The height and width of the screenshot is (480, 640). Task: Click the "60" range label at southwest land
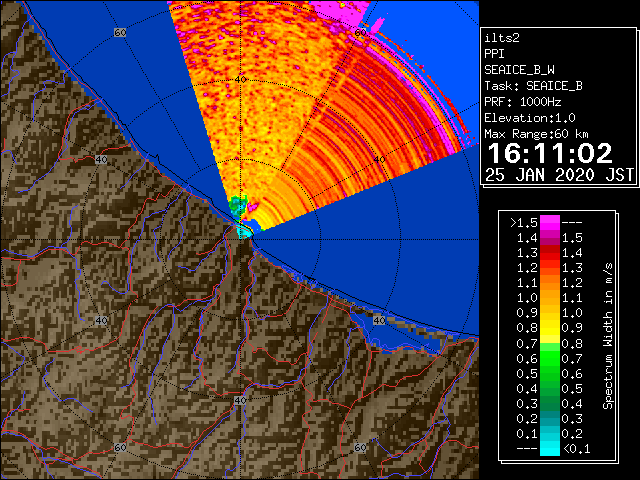[120, 447]
